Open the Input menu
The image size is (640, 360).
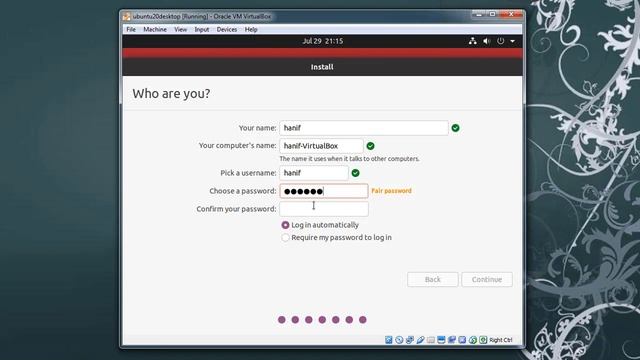(202, 29)
